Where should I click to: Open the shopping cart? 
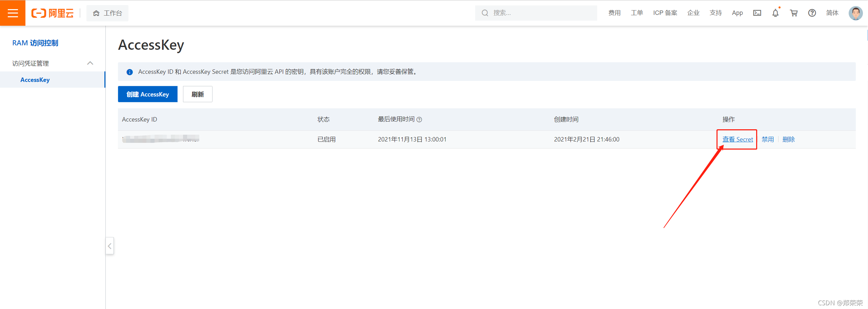click(x=793, y=13)
